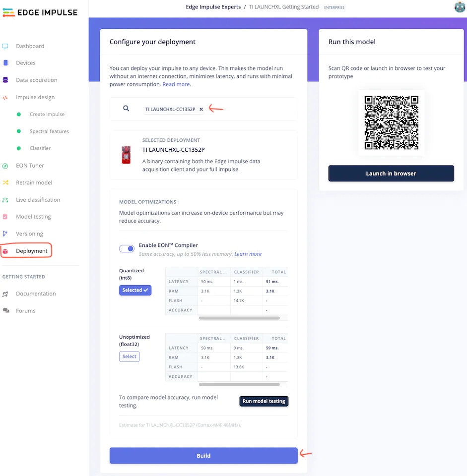The width and height of the screenshot is (467, 476).
Task: Click the selected deployment title TI LAUNCHXL-CC1352P
Action: [x=174, y=150]
